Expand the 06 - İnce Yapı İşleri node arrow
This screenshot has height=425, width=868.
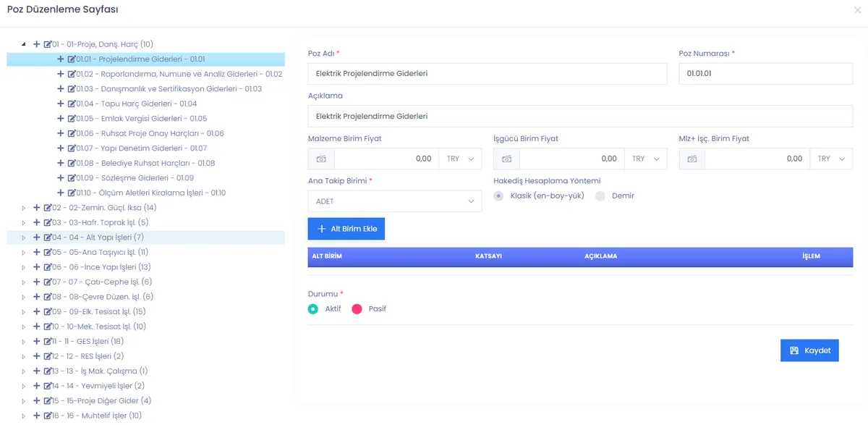pyautogui.click(x=24, y=267)
